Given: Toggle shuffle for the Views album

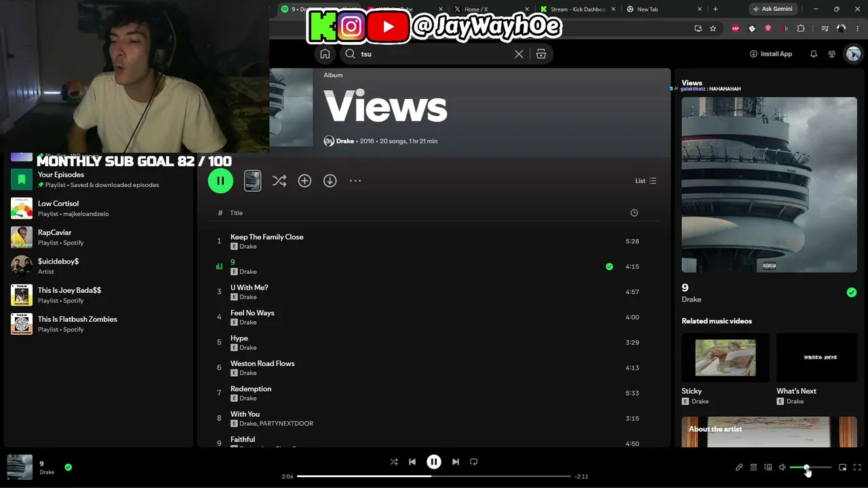Looking at the screenshot, I should tap(279, 181).
